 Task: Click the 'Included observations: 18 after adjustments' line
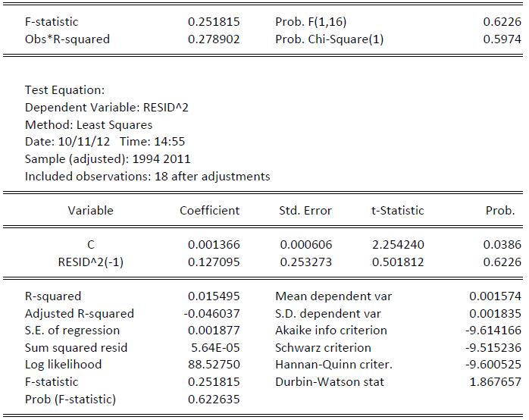pyautogui.click(x=147, y=176)
